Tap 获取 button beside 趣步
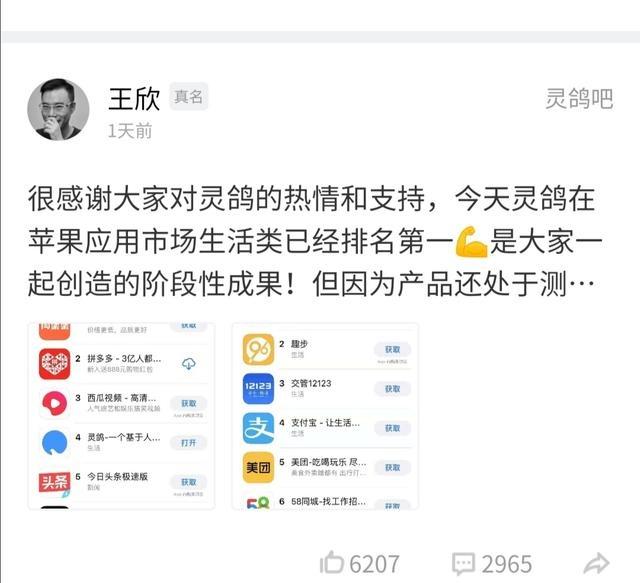640x583 pixels. [392, 349]
